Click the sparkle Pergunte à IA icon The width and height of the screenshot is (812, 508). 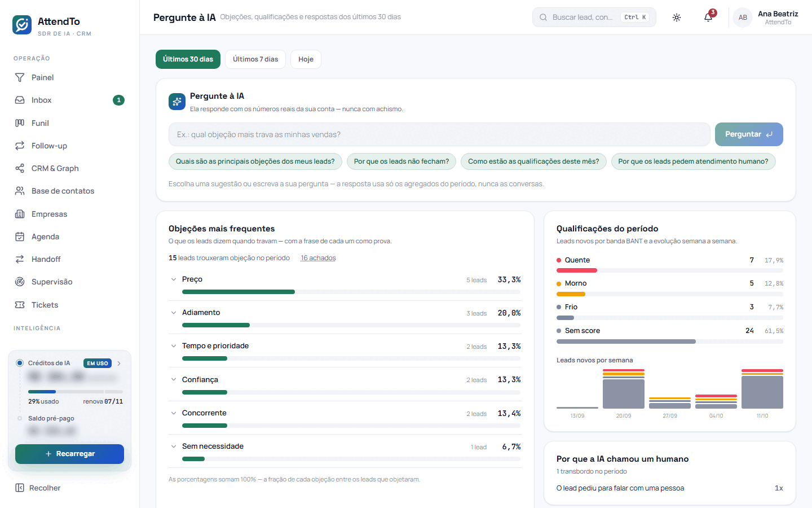[177, 102]
